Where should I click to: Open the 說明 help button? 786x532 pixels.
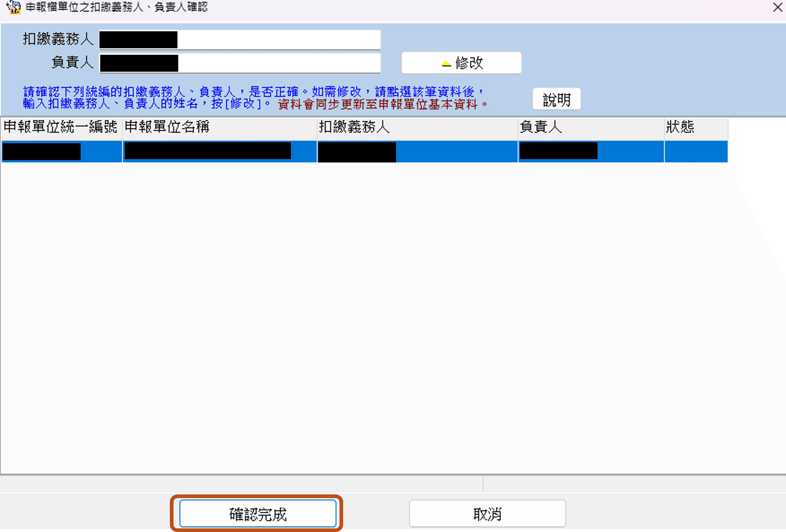pyautogui.click(x=556, y=99)
